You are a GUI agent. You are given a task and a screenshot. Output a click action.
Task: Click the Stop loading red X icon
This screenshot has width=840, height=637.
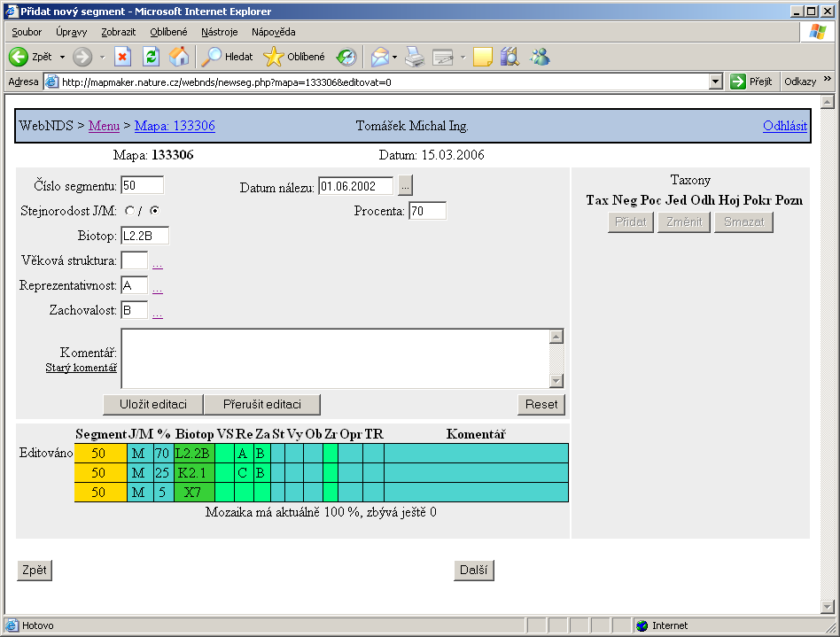122,57
